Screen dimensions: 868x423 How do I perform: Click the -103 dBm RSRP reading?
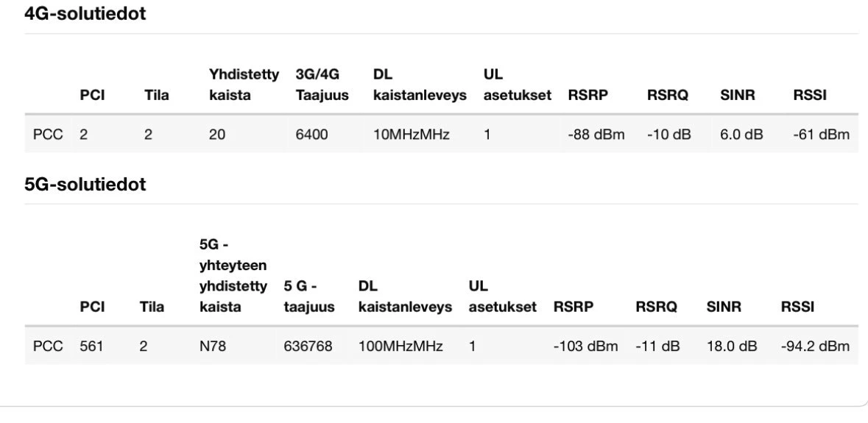[585, 346]
